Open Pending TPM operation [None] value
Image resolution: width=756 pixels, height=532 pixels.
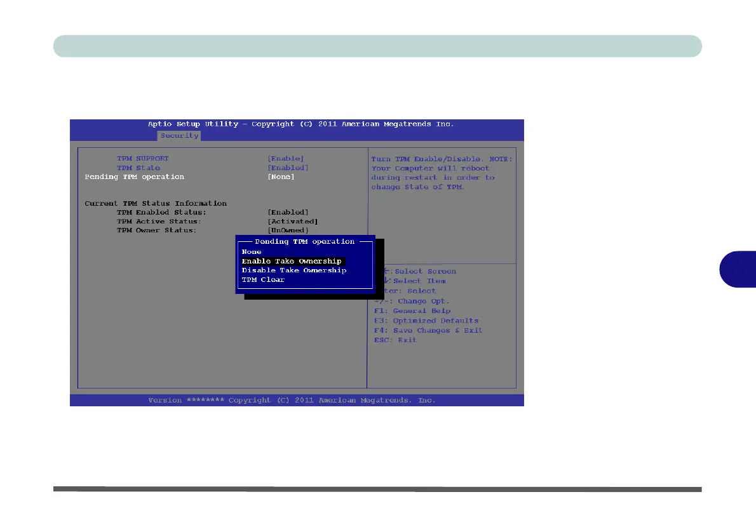[281, 177]
